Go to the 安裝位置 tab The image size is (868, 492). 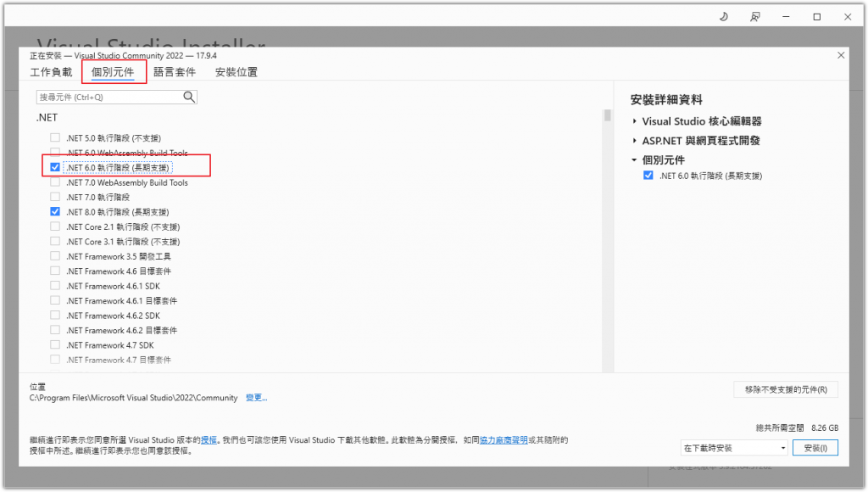[x=236, y=72]
